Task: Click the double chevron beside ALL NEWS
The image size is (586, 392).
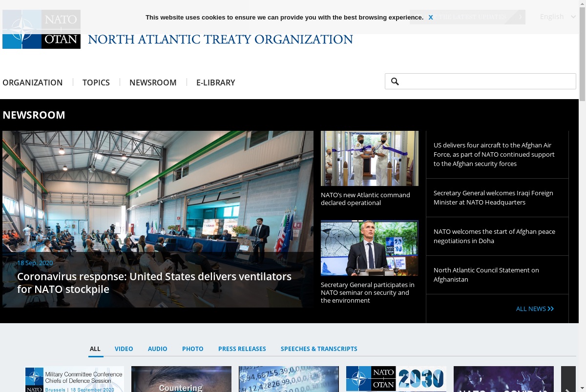Action: click(x=551, y=309)
